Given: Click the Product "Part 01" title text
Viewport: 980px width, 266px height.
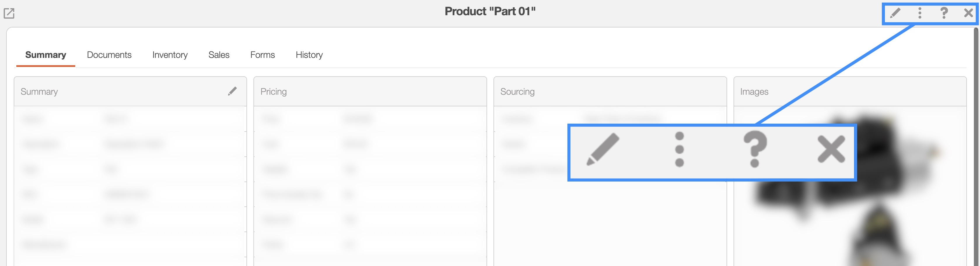Looking at the screenshot, I should point(490,11).
